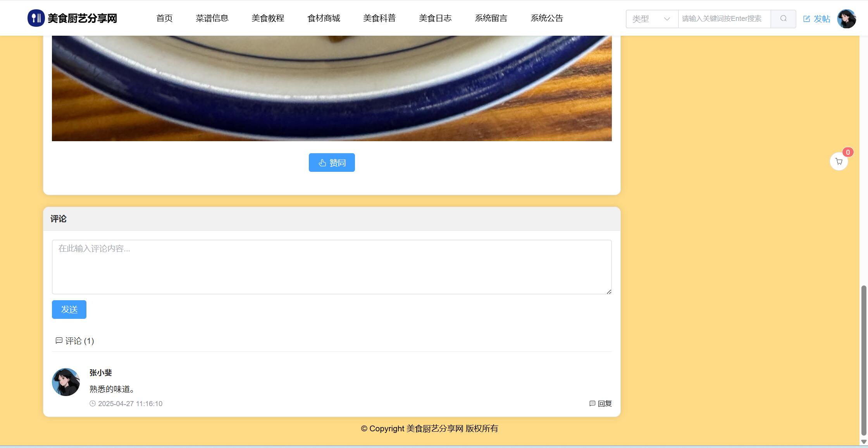The image size is (868, 448).
Task: Open the shopping cart floating icon
Action: coord(839,161)
